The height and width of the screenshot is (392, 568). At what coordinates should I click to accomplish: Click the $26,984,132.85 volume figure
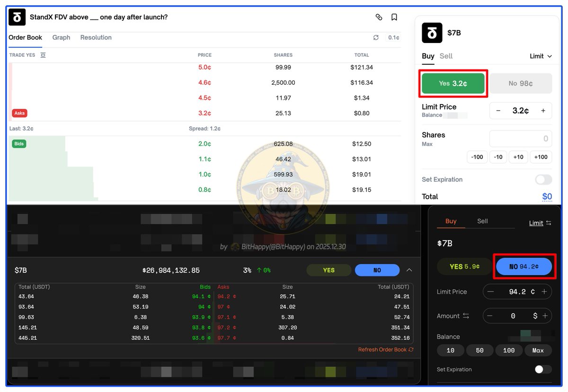point(171,270)
